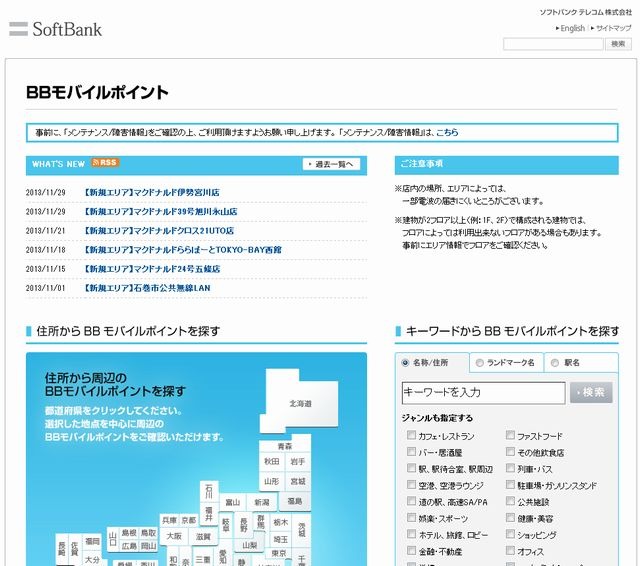The height and width of the screenshot is (566, 640).
Task: Check the 空港、空港ラウンジ checkbox
Action: point(411,485)
